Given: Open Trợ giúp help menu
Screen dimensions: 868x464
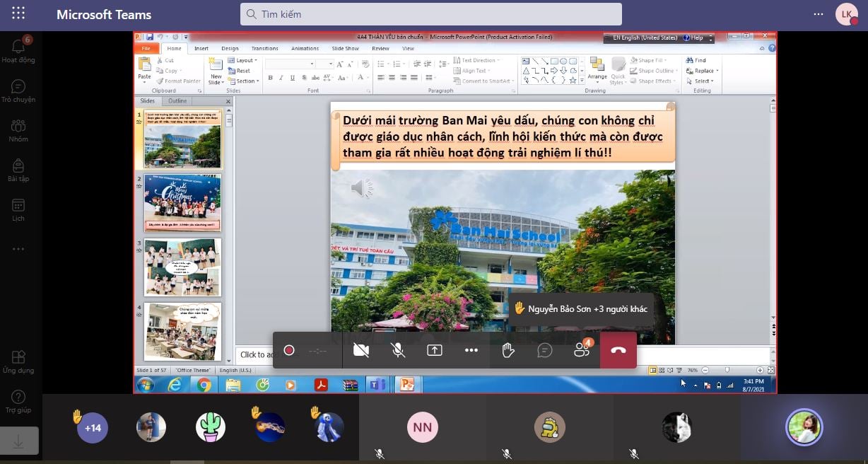Looking at the screenshot, I should [18, 401].
